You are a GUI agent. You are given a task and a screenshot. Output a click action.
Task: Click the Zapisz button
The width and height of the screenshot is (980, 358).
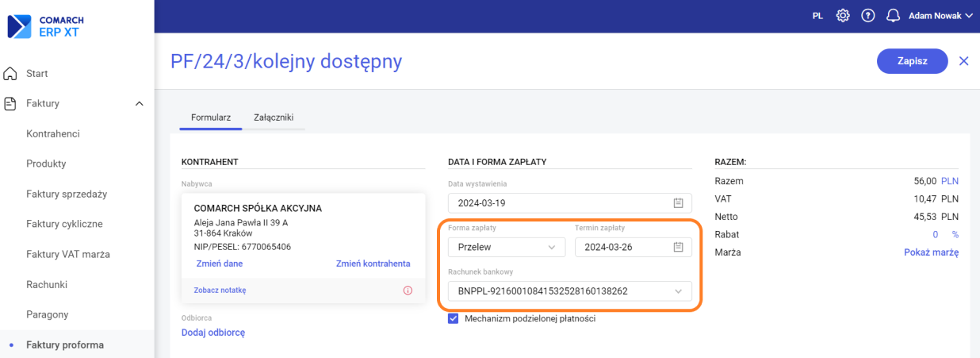[912, 61]
